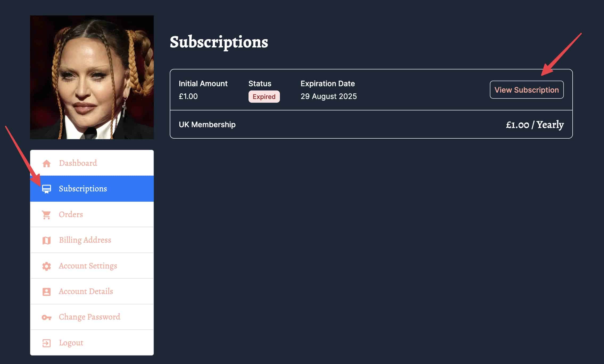The width and height of the screenshot is (604, 364).
Task: Click the Orders shopping cart icon
Action: 46,215
